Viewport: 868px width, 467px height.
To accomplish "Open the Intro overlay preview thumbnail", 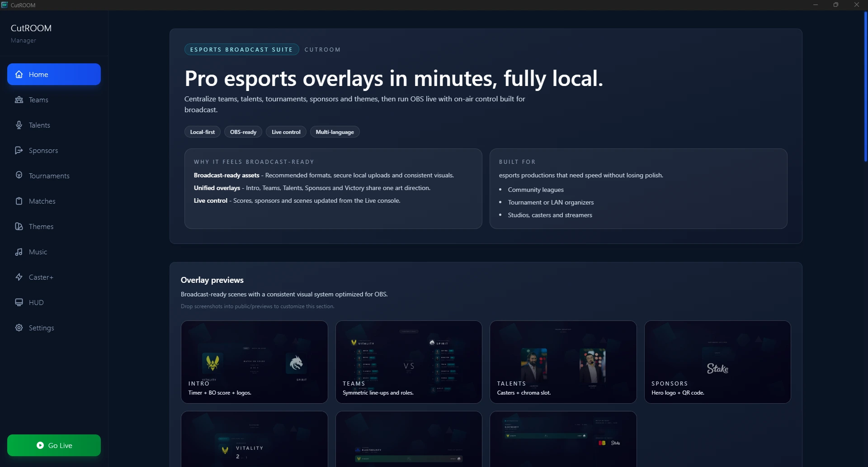I will [x=254, y=362].
